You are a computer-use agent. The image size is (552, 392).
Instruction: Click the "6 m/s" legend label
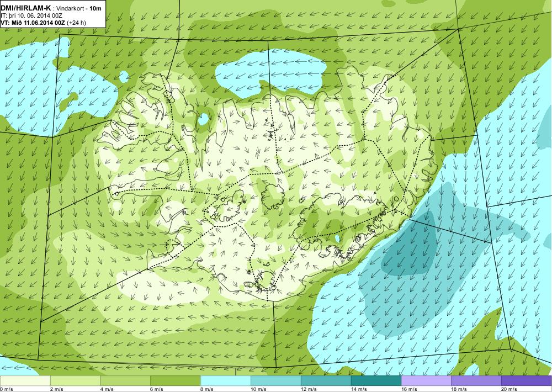click(x=157, y=389)
